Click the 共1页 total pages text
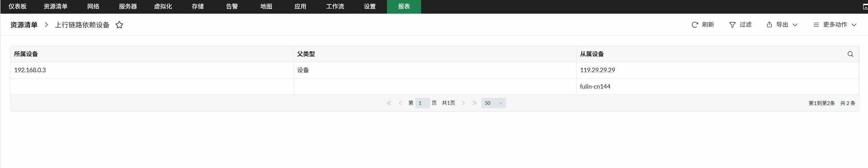This screenshot has width=868, height=168. point(448,103)
